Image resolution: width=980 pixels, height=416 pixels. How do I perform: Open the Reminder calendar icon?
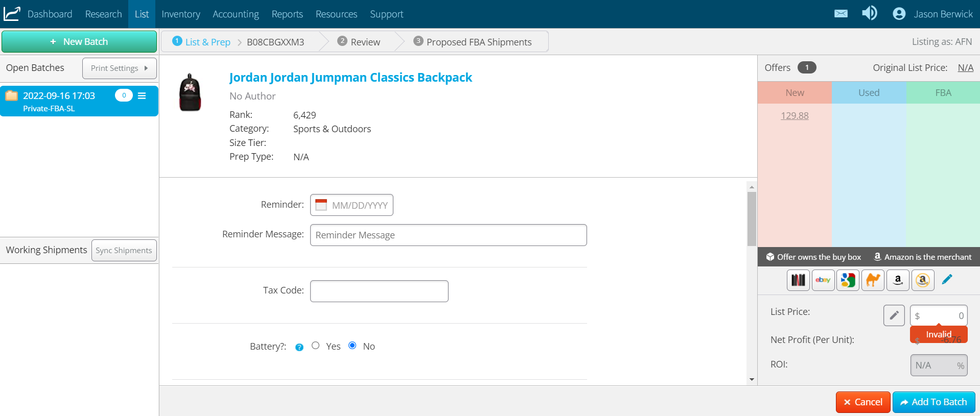click(x=321, y=205)
